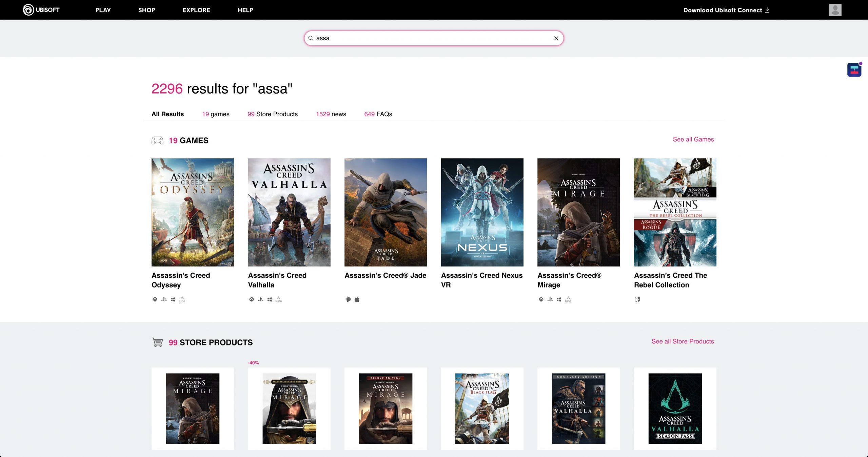Click the Assassin's Creed® Mirage title
This screenshot has height=457, width=868.
[570, 280]
